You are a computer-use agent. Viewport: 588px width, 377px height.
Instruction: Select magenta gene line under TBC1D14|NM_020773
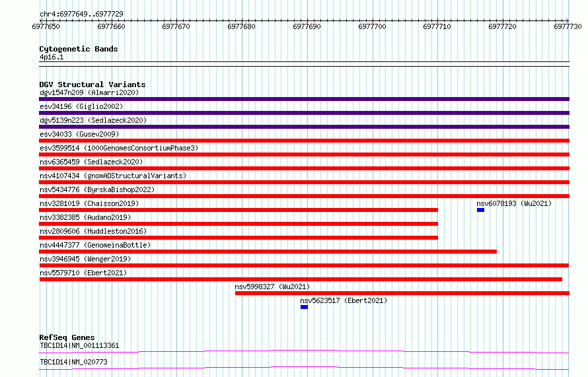pyautogui.click(x=304, y=368)
